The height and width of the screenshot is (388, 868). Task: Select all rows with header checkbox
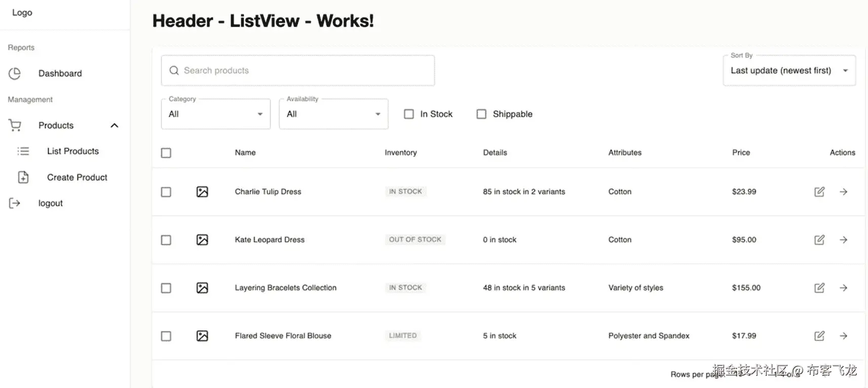point(166,152)
